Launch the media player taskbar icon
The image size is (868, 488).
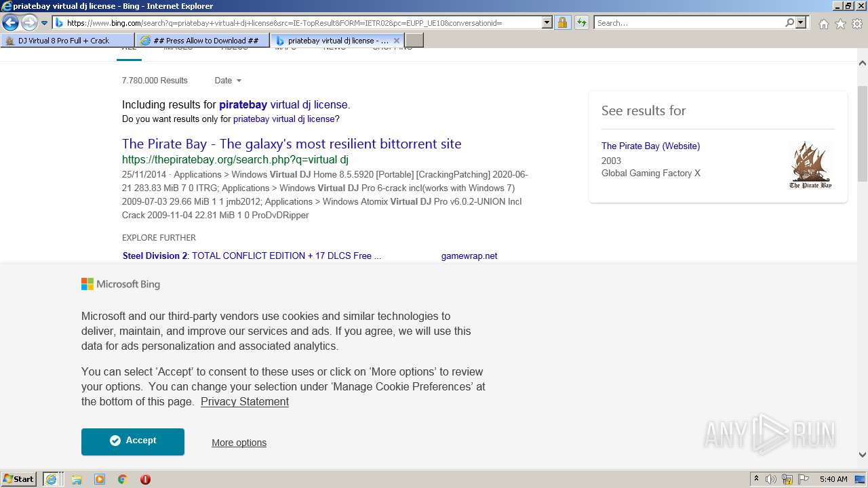(x=100, y=479)
